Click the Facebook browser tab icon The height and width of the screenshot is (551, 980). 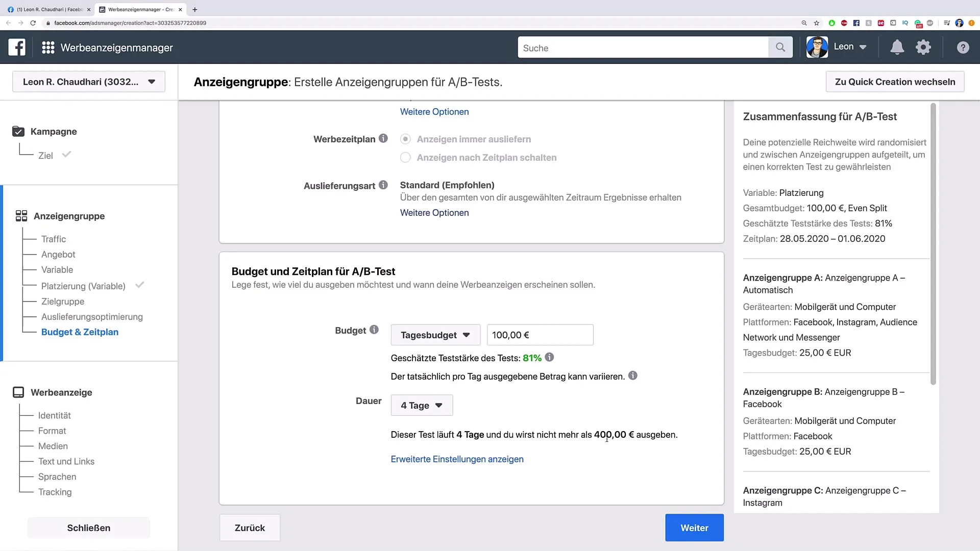[11, 9]
